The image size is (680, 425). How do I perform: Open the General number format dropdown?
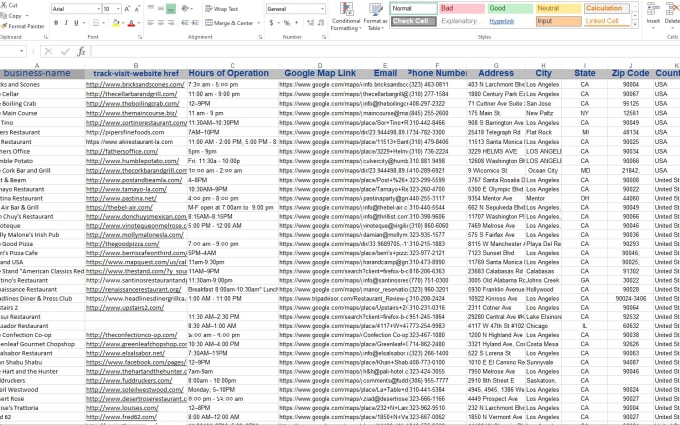point(322,9)
